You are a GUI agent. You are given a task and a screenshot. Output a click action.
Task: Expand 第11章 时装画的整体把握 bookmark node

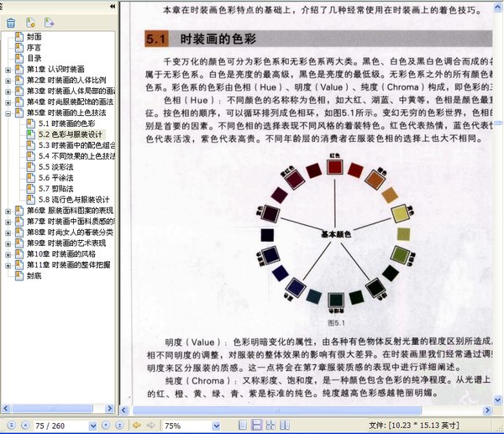(8, 265)
